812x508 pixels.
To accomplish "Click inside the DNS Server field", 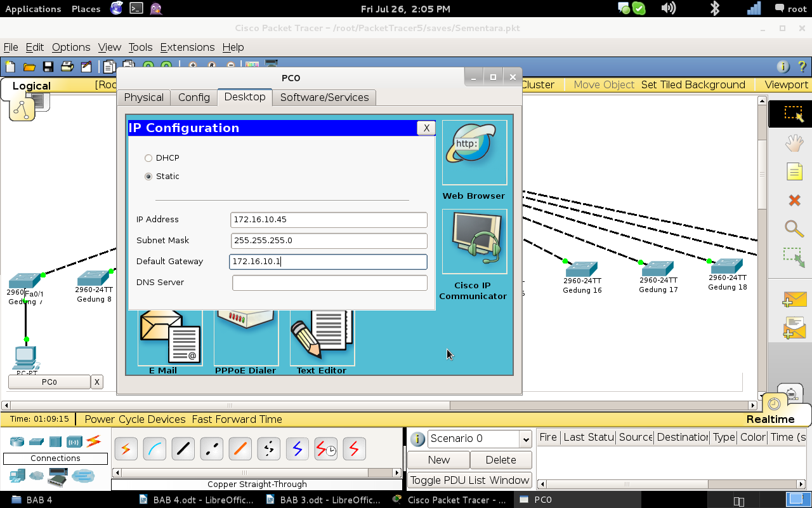I will pyautogui.click(x=330, y=283).
